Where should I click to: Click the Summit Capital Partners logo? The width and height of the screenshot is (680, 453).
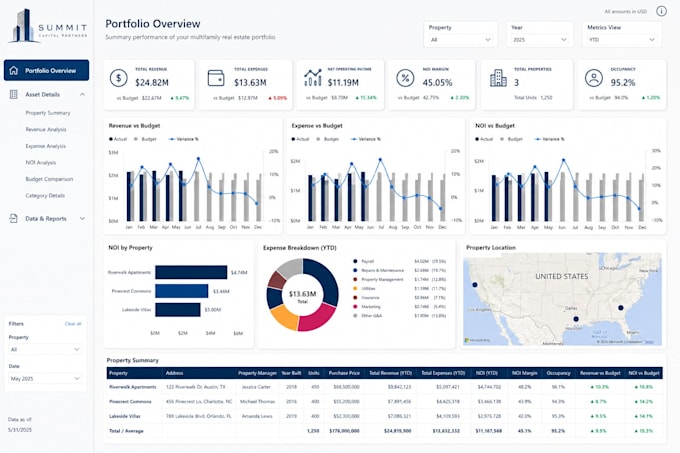(x=48, y=26)
